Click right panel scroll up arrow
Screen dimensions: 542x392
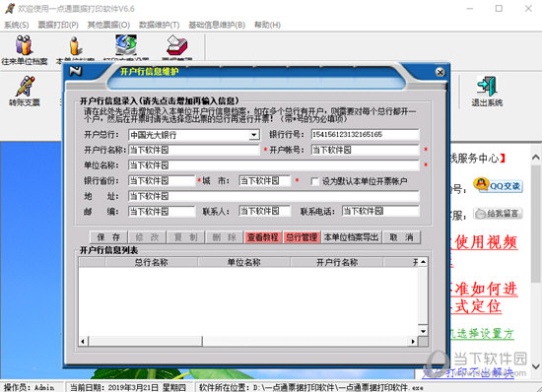(536, 158)
